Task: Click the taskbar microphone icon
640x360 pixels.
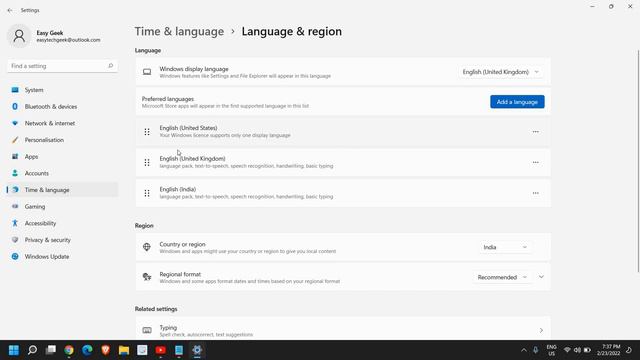Action: [536, 350]
